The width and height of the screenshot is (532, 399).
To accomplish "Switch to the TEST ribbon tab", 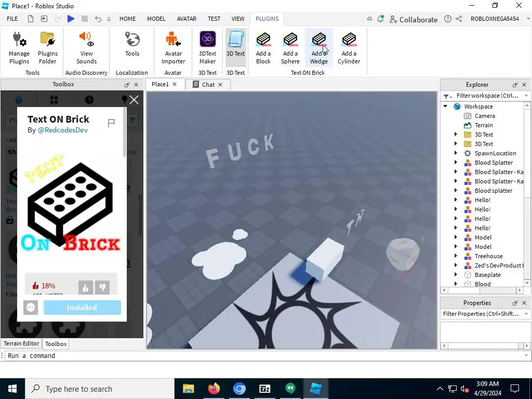I will [x=214, y=19].
